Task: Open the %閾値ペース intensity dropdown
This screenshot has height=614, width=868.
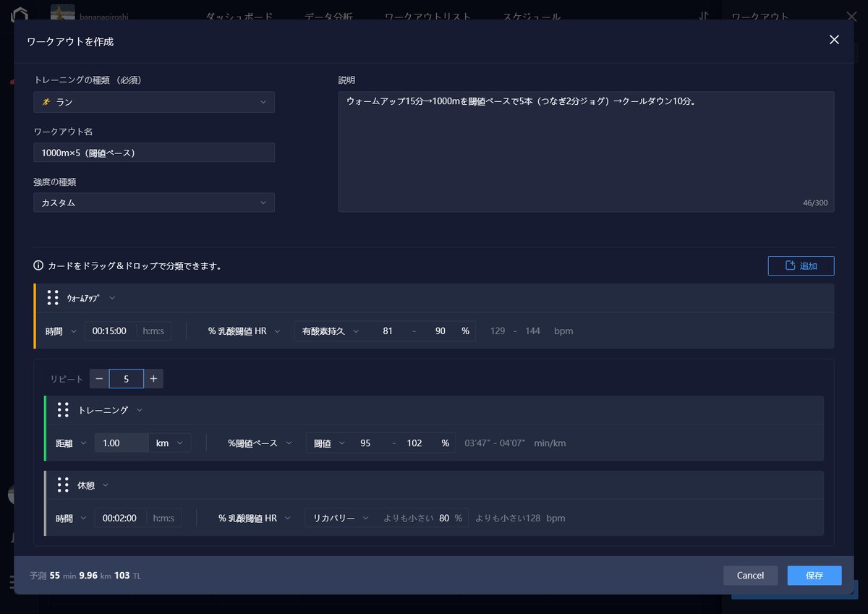Action: [x=259, y=443]
